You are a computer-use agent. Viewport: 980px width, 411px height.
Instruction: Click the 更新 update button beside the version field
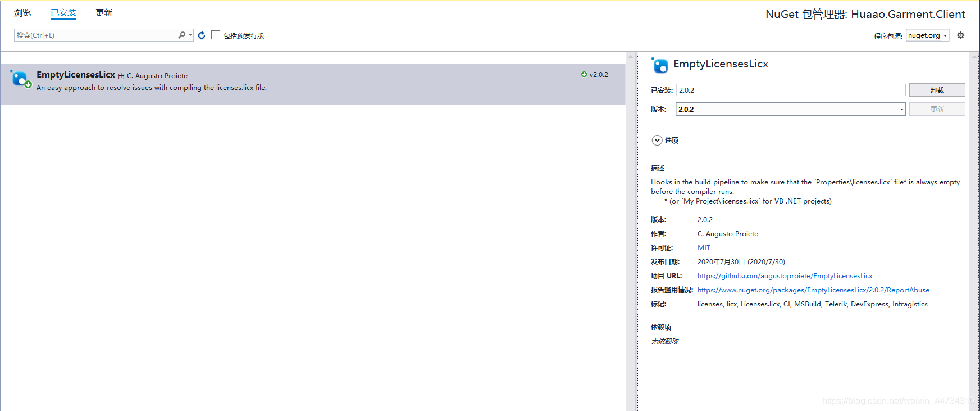pos(937,109)
